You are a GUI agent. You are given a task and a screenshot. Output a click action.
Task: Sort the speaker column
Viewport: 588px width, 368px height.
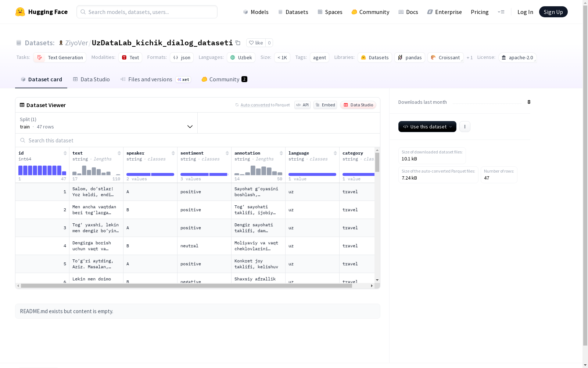tap(173, 153)
